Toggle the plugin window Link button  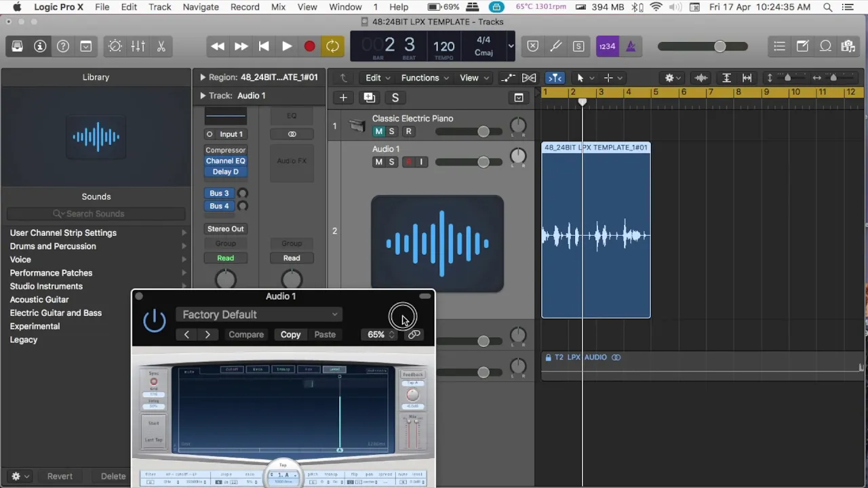coord(414,335)
